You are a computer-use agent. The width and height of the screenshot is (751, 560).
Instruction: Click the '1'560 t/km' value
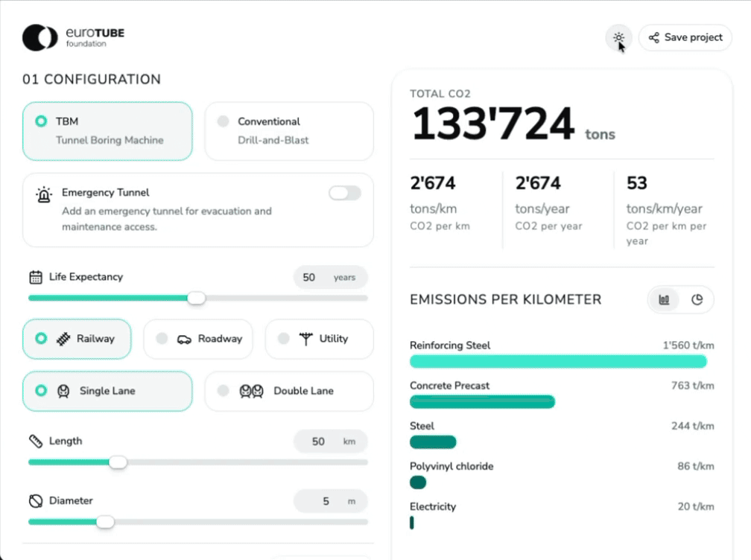[688, 346]
